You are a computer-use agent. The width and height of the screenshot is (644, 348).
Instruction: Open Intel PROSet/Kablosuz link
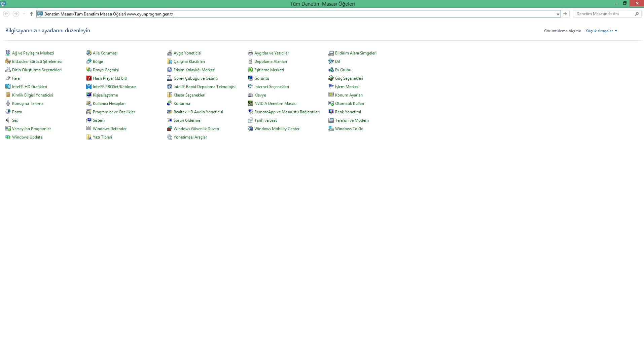(114, 87)
